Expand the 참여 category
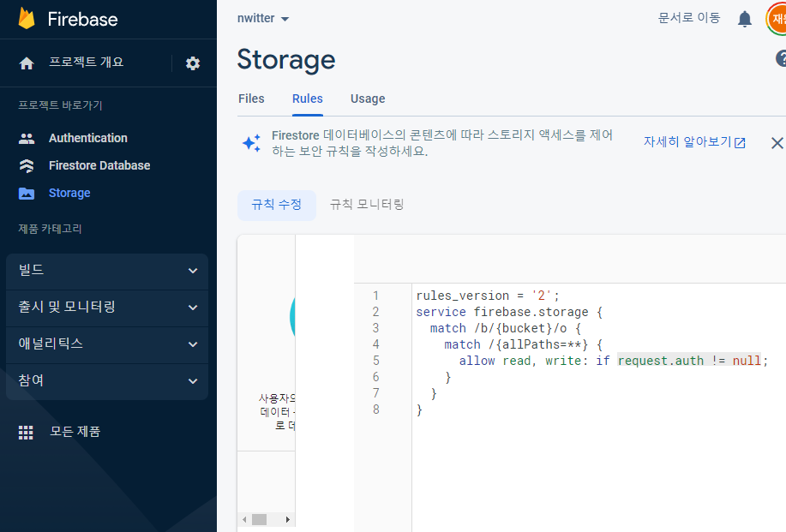 107,380
